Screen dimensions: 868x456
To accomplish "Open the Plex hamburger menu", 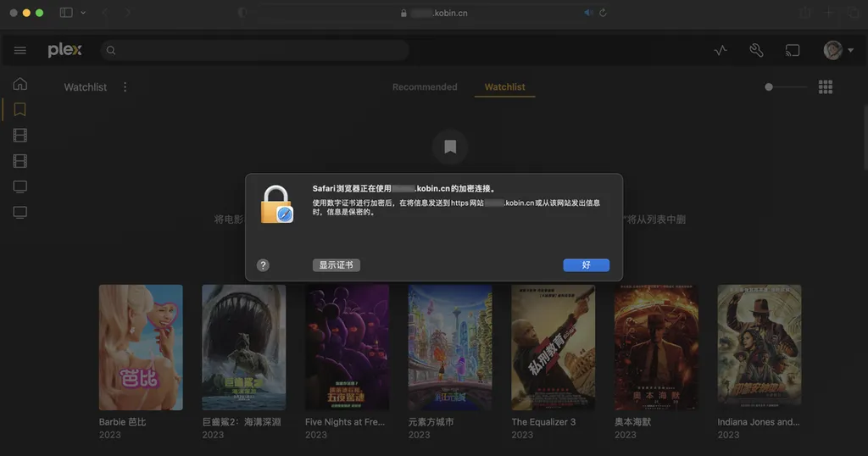I will point(20,50).
